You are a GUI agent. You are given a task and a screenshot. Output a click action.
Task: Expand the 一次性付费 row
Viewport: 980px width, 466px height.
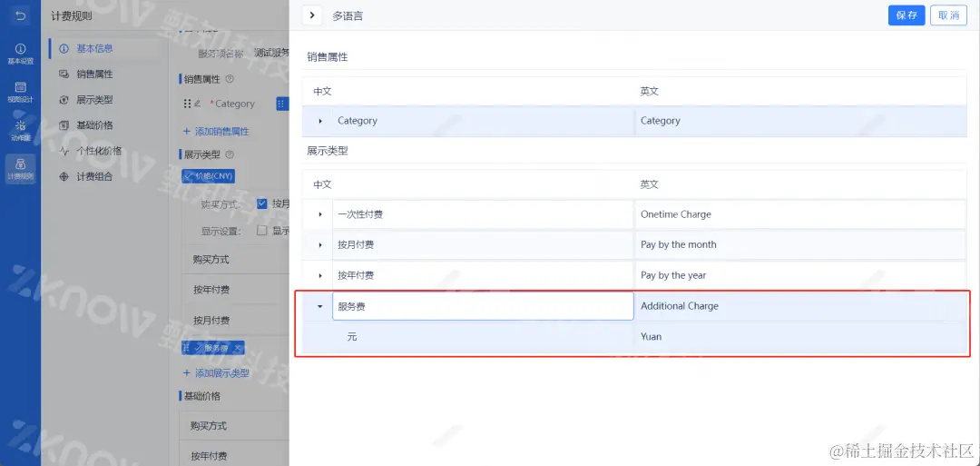pos(320,214)
